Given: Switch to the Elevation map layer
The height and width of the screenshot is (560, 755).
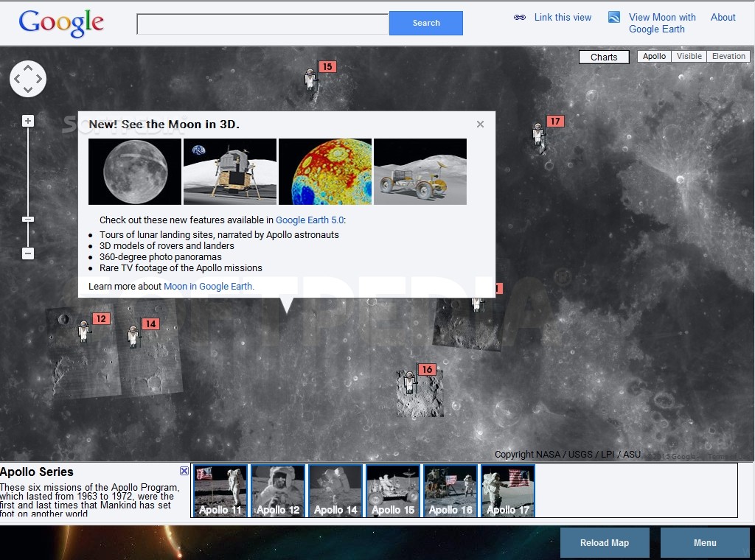Looking at the screenshot, I should click(x=728, y=56).
